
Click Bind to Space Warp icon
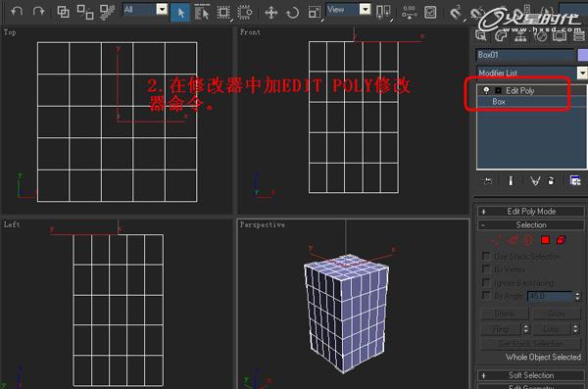(x=108, y=12)
